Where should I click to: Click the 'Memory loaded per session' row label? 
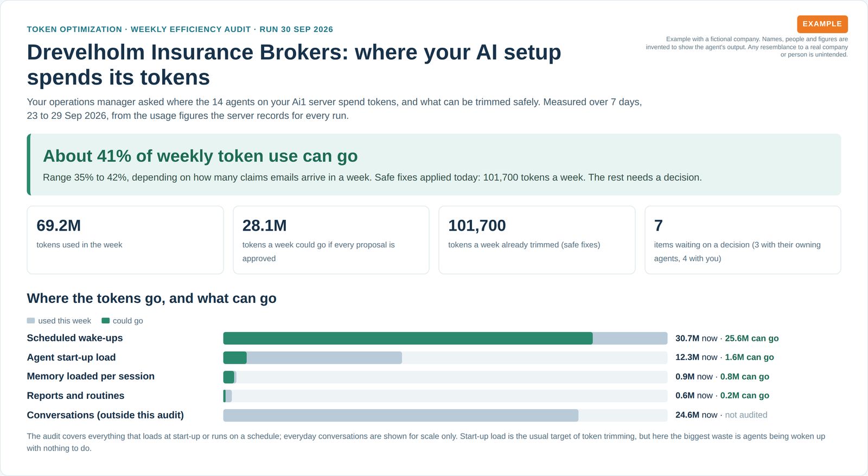coord(91,376)
